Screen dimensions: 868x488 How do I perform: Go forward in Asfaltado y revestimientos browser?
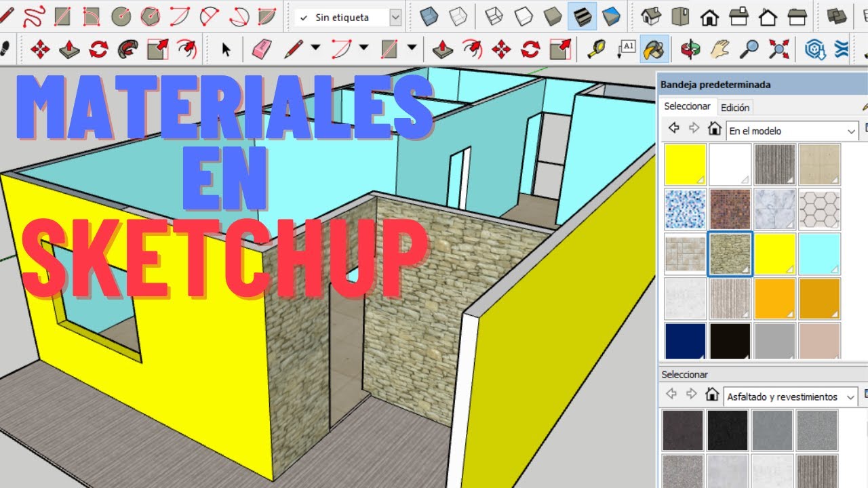[692, 394]
